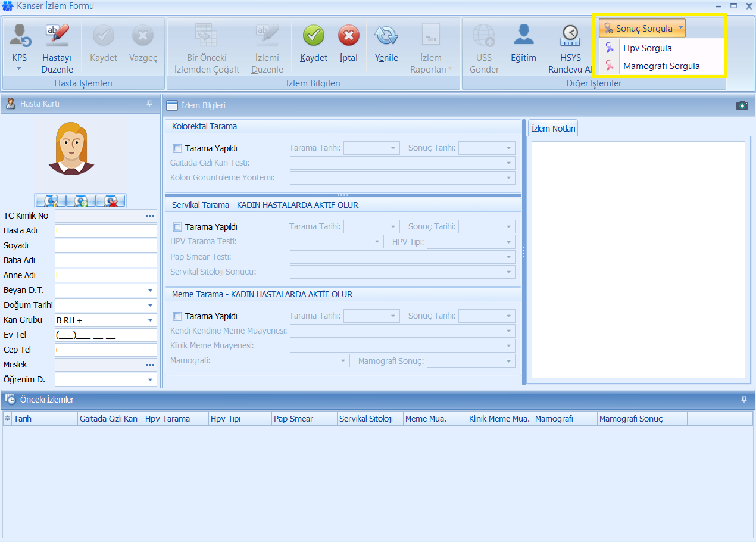Choose Mamografi Sorgula menu item

tap(661, 66)
